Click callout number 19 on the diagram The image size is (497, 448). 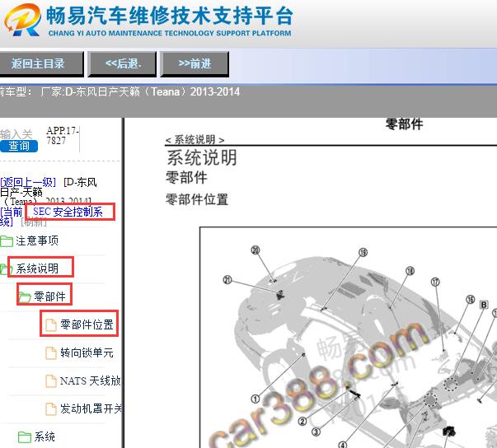[363, 252]
